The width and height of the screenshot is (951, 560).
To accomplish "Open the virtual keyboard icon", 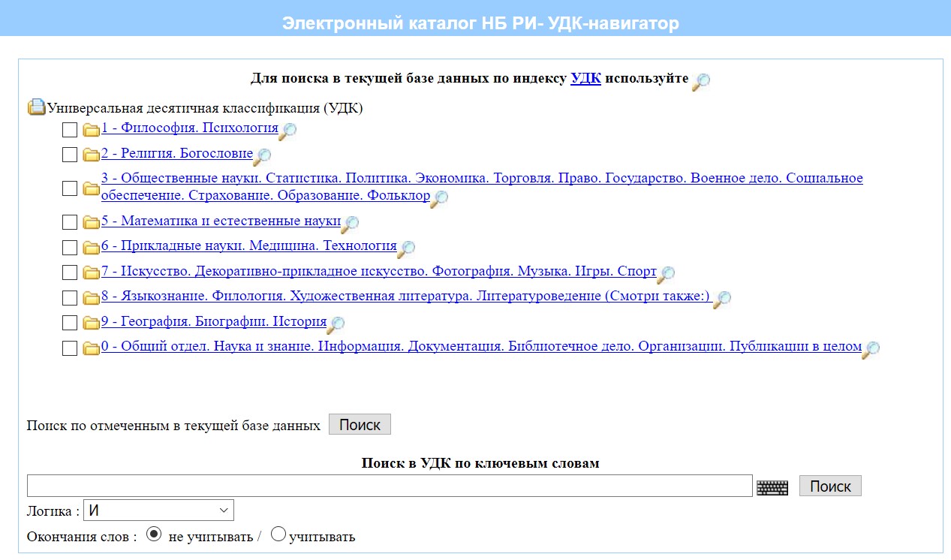I will [x=772, y=487].
